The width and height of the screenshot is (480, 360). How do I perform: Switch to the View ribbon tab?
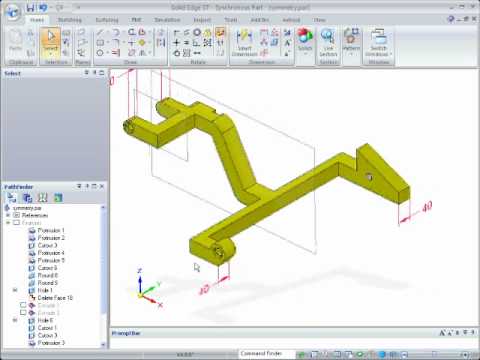point(319,20)
